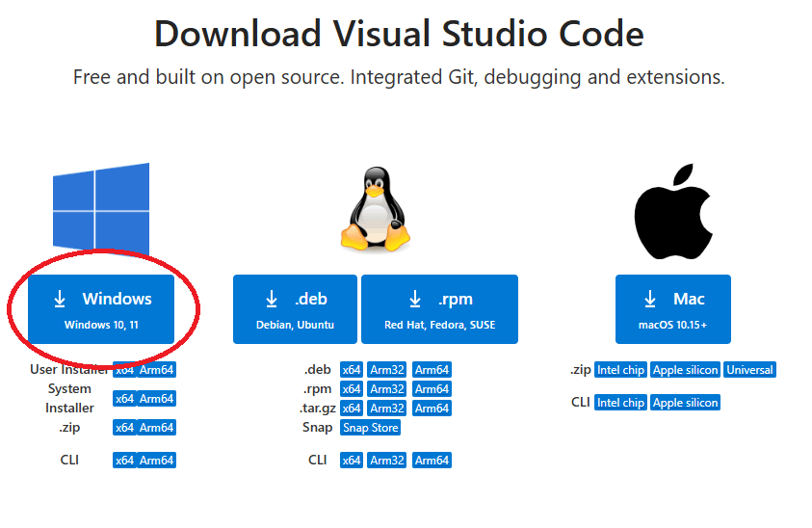
Task: Click the download arrow in the .rpm button
Action: coord(415,299)
